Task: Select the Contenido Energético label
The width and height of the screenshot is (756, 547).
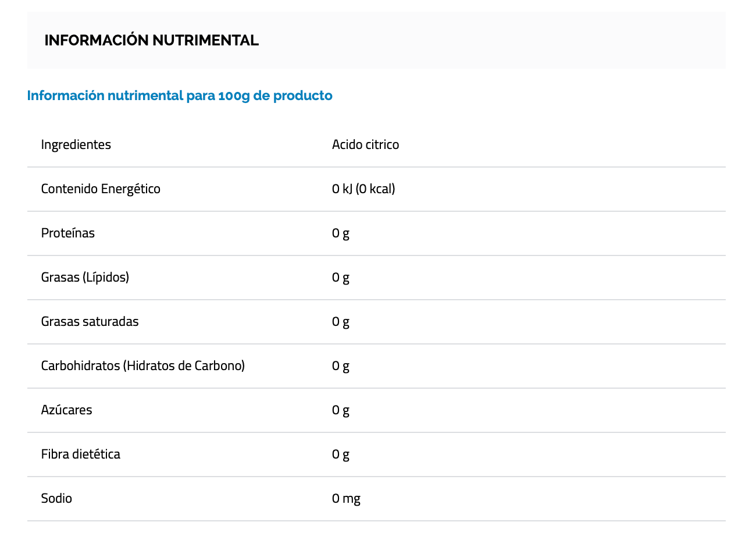Action: [101, 189]
